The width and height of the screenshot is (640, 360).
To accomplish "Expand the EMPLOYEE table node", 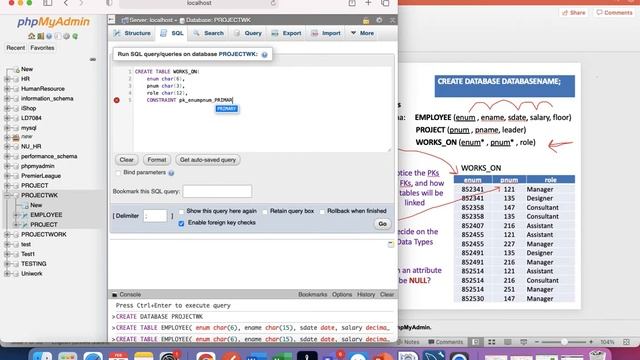I will coord(16,215).
